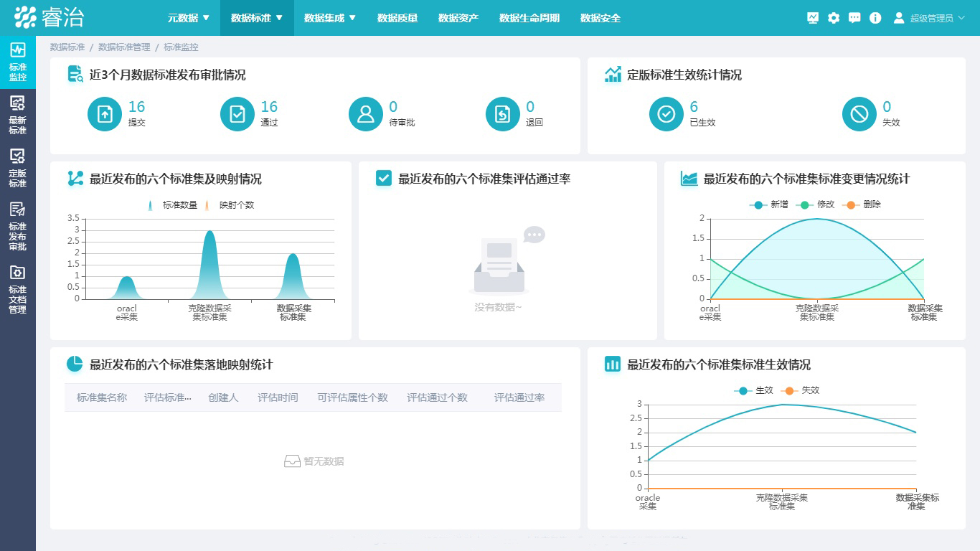Toggle 修改 series in legend

(816, 204)
